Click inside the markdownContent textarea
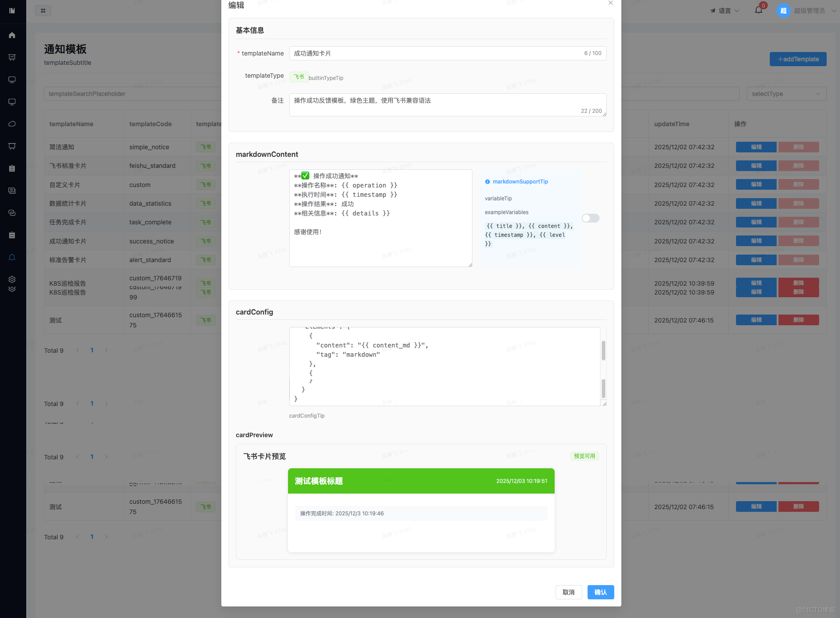 pos(380,218)
